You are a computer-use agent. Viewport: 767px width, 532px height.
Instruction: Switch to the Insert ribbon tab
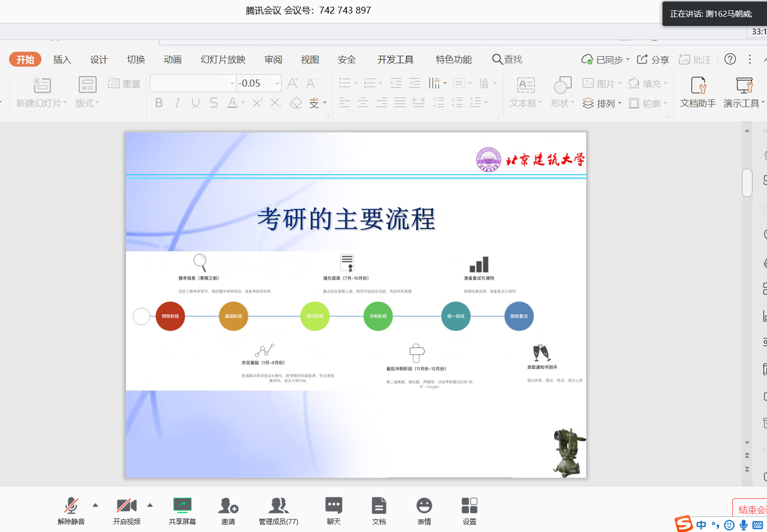pyautogui.click(x=62, y=60)
